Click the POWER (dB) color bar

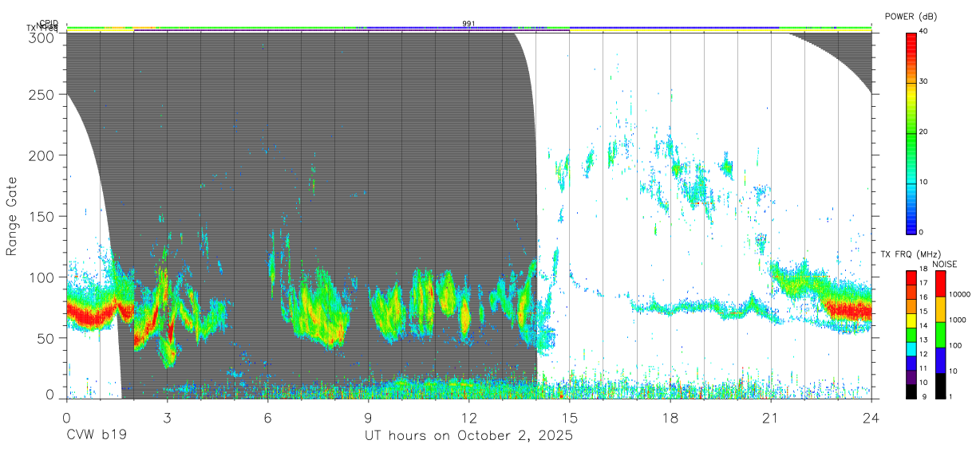911,132
